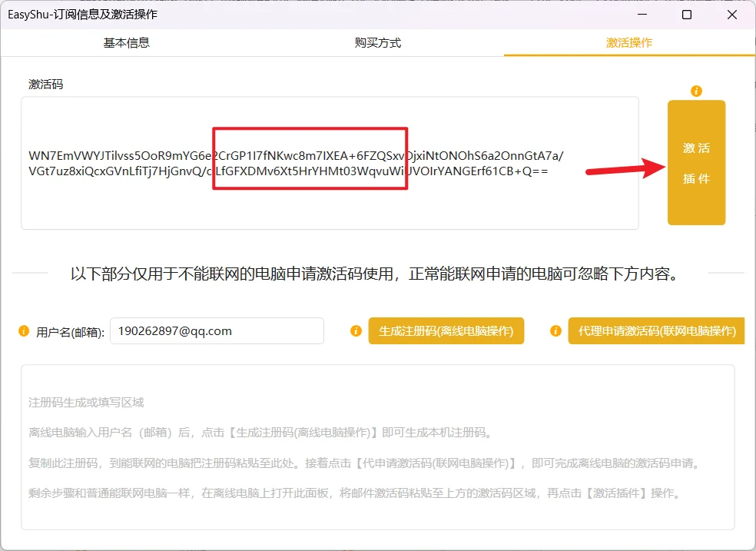Maximize the EasyShu window

pyautogui.click(x=687, y=15)
